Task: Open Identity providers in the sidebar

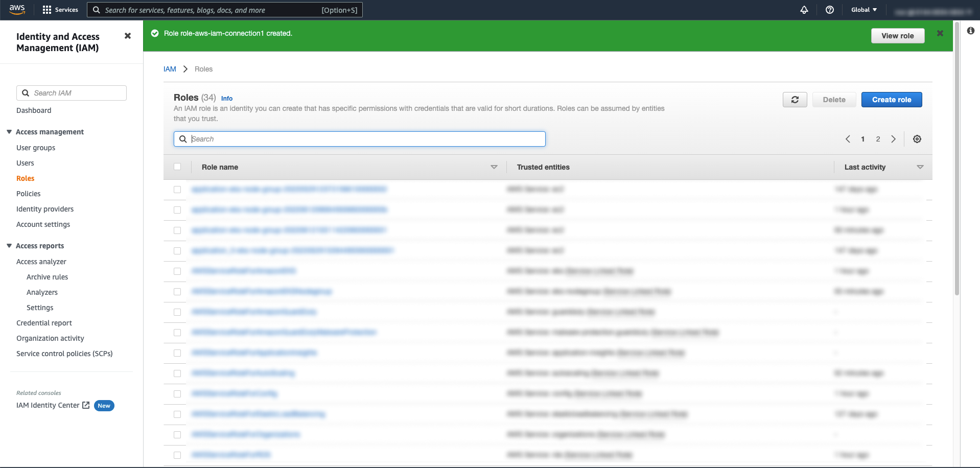Action: pyautogui.click(x=45, y=209)
